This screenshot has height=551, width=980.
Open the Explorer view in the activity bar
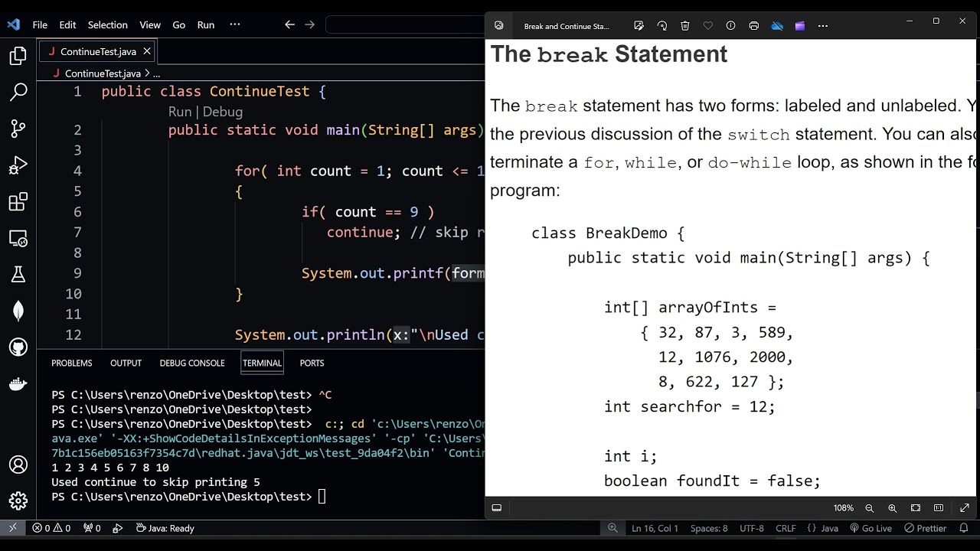tap(18, 56)
